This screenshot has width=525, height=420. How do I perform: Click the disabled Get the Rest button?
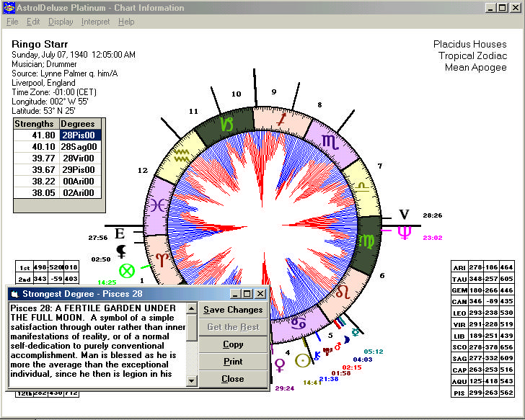coord(233,327)
